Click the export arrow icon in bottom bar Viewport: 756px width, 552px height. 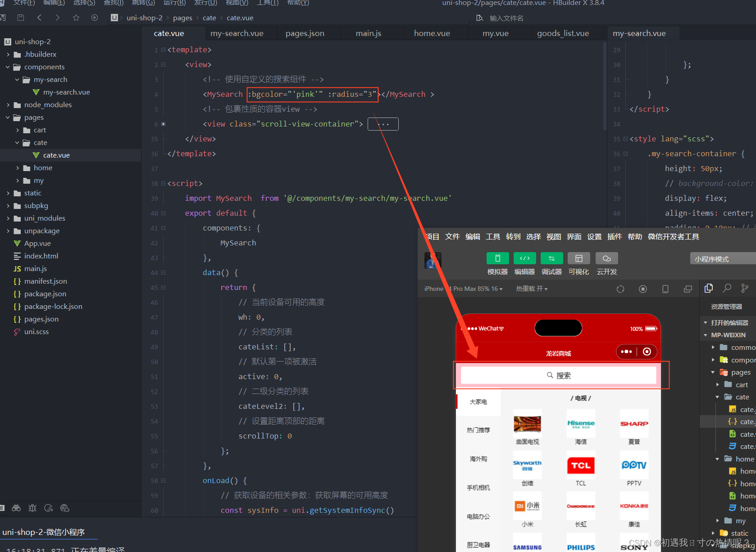49,508
